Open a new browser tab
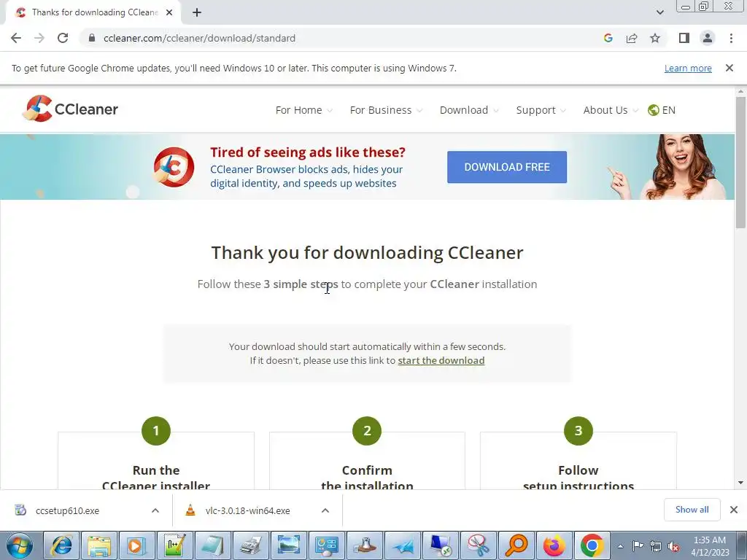 197,13
